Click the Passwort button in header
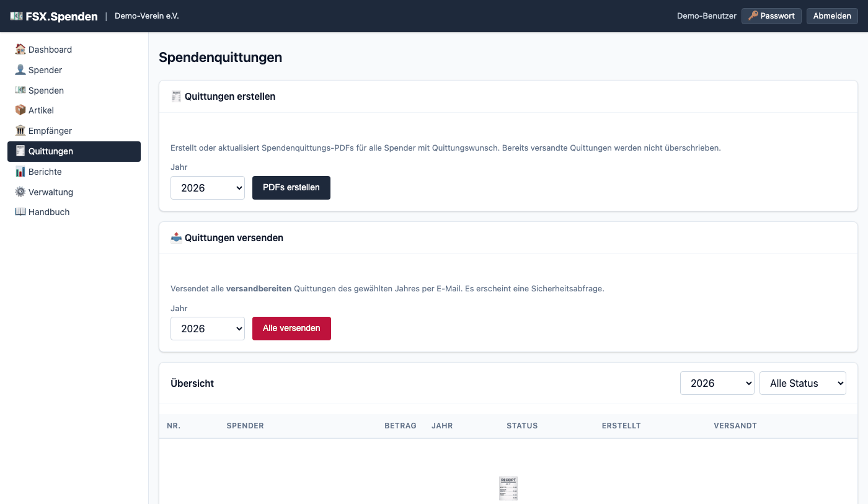 tap(771, 16)
